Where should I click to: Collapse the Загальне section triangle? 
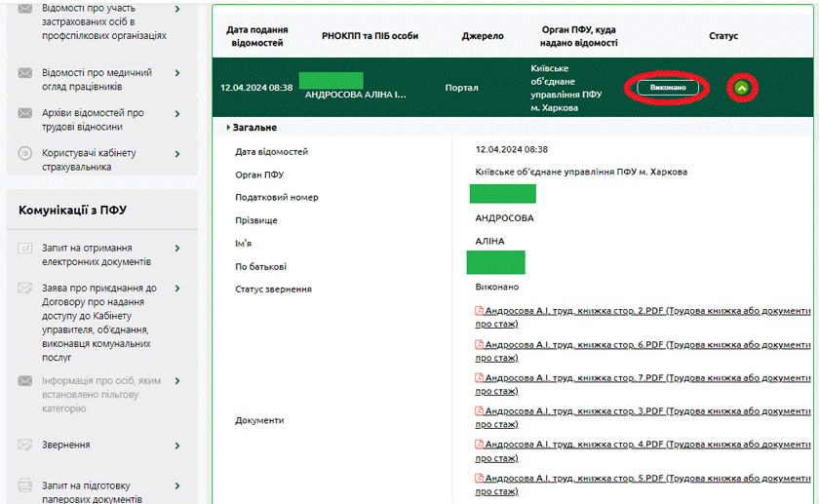point(229,128)
